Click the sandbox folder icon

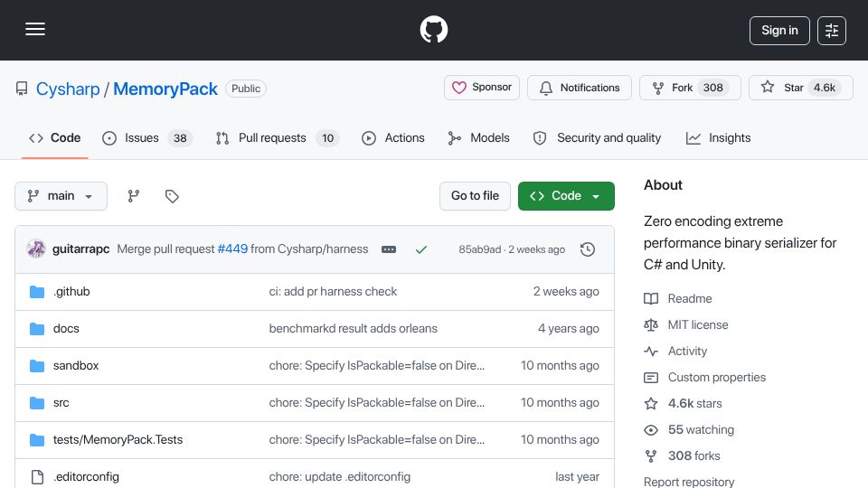(37, 366)
